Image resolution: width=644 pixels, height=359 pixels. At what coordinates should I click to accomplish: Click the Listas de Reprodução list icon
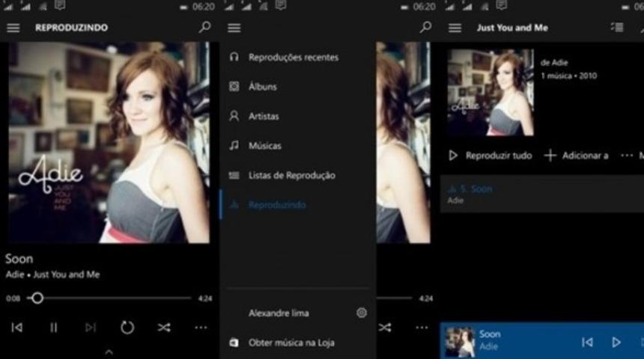click(234, 176)
